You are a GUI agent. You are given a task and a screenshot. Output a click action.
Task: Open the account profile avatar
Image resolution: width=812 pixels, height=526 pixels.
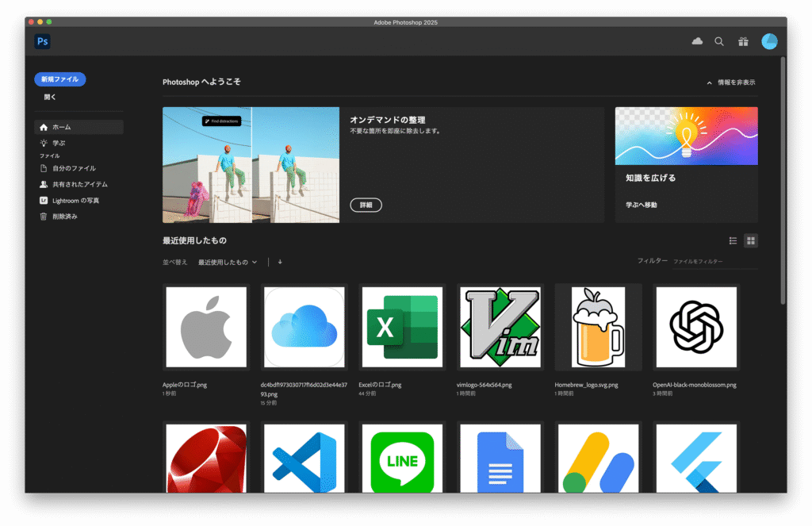click(x=769, y=41)
